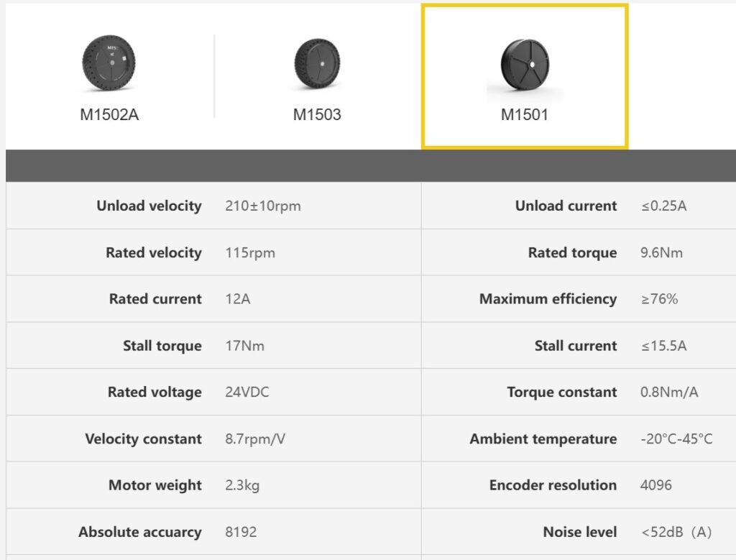Open the M1502A model tab label
736x560 pixels.
pyautogui.click(x=109, y=114)
